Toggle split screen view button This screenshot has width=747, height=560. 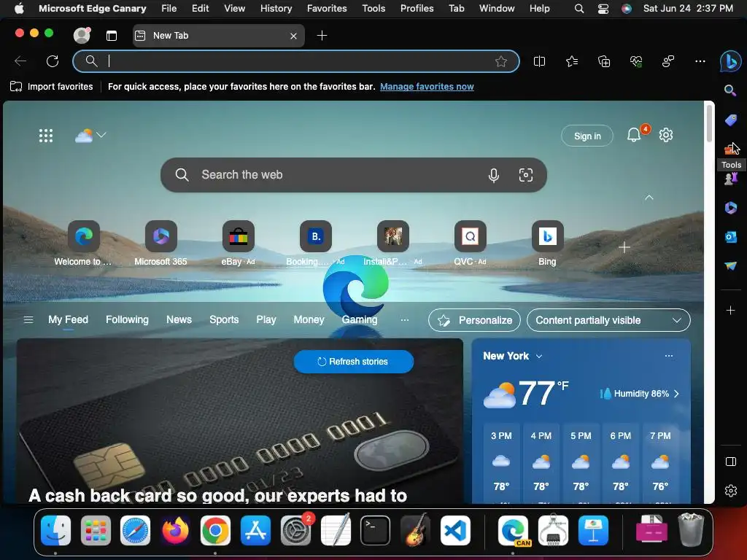(x=539, y=61)
